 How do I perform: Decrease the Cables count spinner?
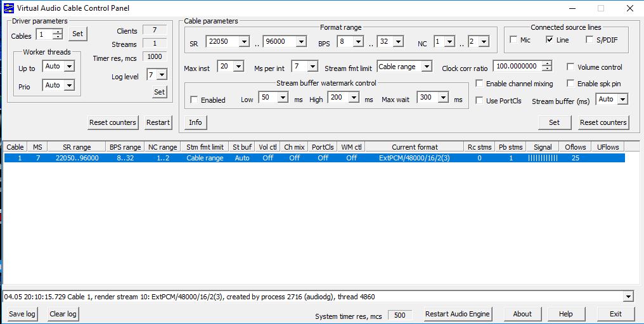click(58, 37)
